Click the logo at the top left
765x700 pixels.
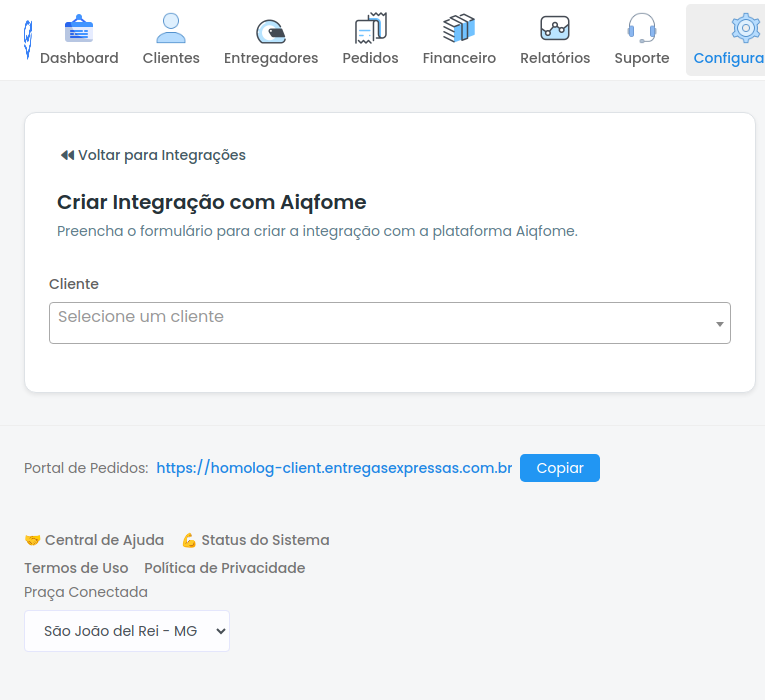point(27,38)
